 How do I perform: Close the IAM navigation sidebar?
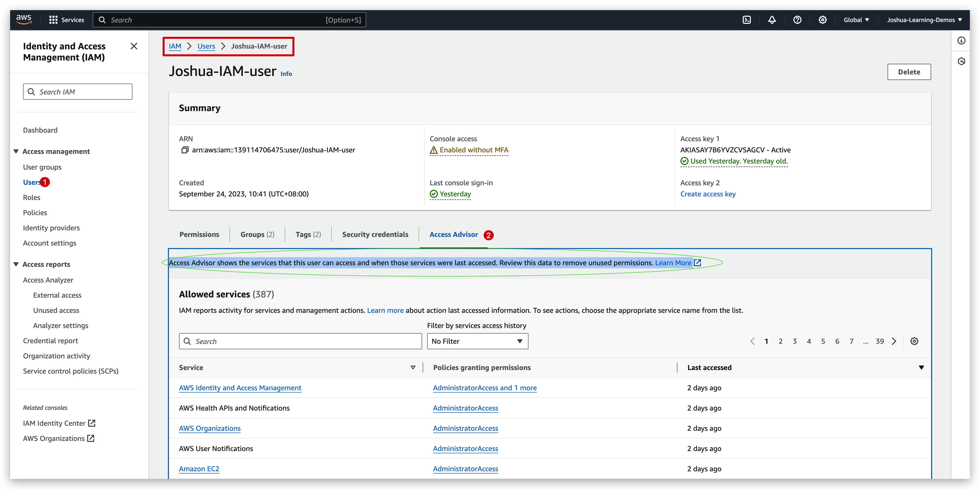point(133,46)
